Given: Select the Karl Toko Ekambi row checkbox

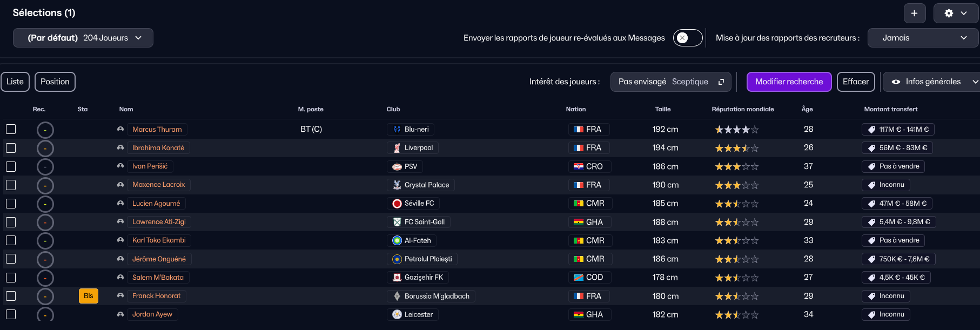Looking at the screenshot, I should coord(11,240).
